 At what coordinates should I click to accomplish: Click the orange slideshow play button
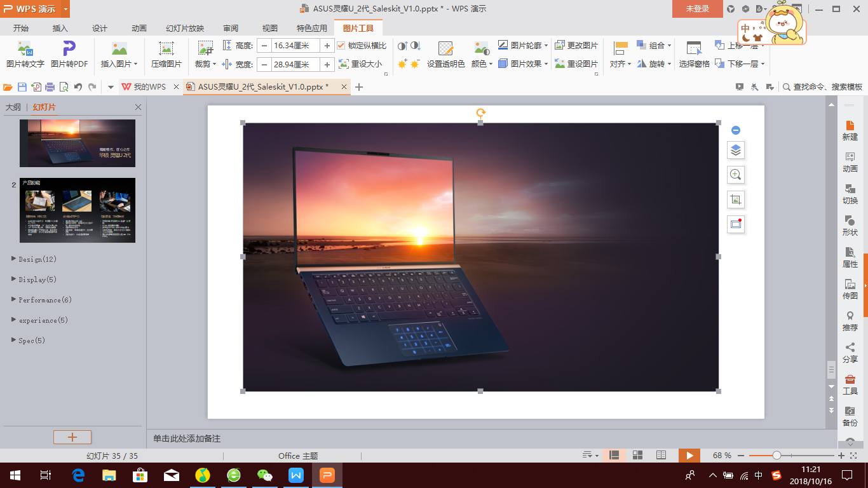click(x=689, y=455)
